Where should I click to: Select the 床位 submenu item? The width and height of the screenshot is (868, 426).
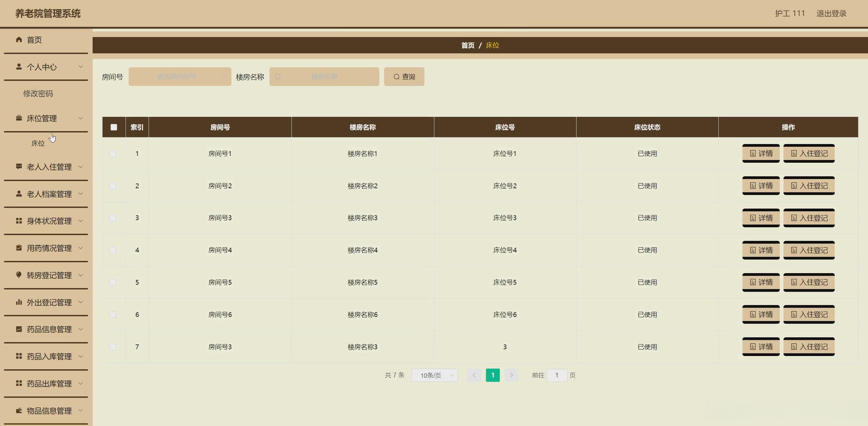click(38, 143)
